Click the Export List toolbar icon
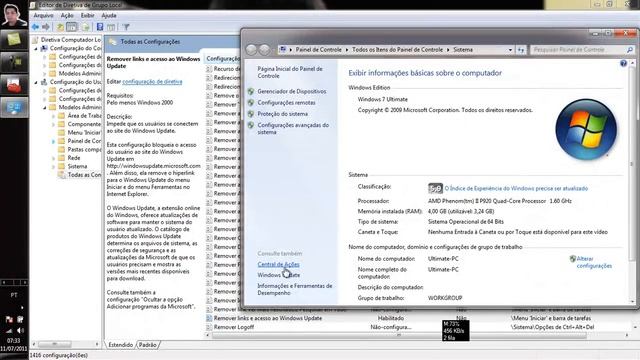The height and width of the screenshot is (360, 640). [86, 27]
